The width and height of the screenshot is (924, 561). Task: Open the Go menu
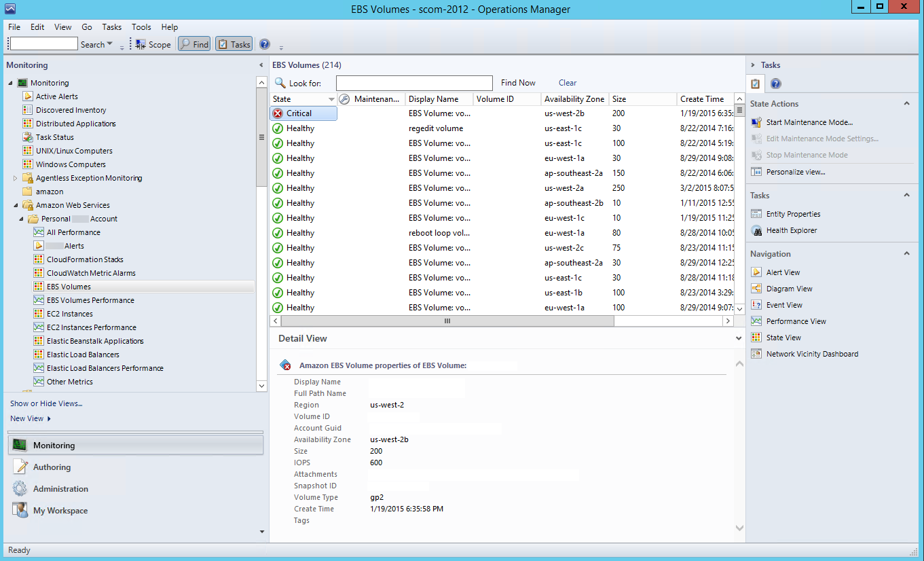pyautogui.click(x=87, y=27)
